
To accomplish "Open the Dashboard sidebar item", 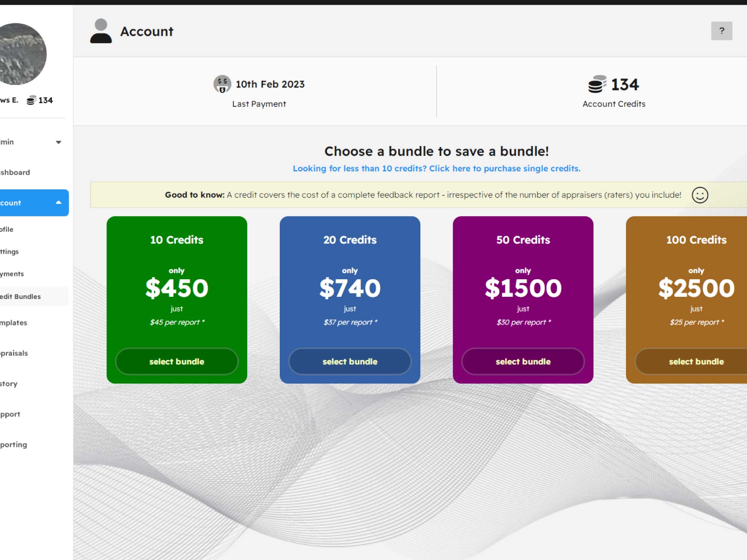I will [15, 172].
